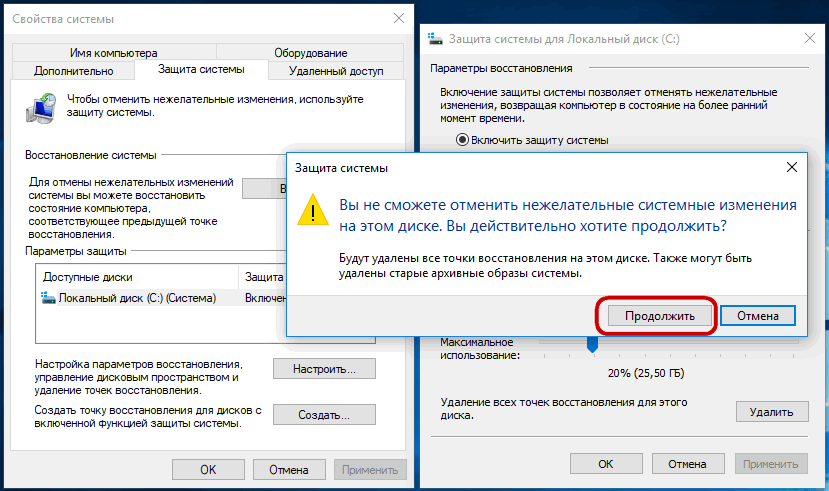Switch to the Оборудование tab
The width and height of the screenshot is (829, 491).
[310, 53]
